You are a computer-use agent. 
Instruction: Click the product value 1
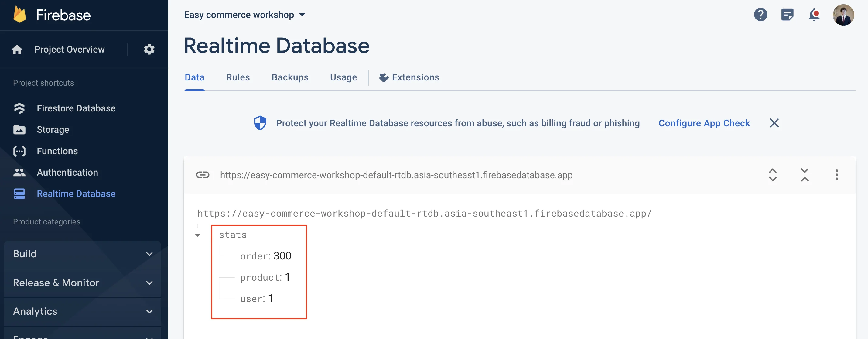287,277
